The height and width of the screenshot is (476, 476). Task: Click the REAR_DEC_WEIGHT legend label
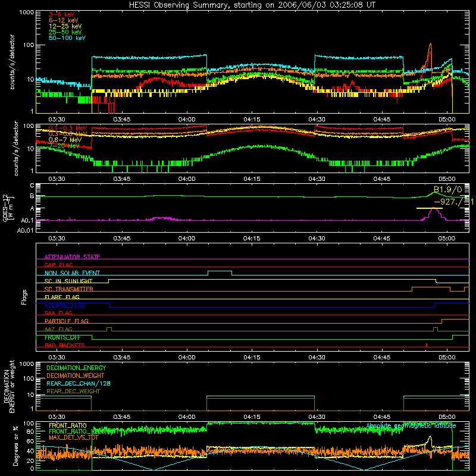point(73,392)
